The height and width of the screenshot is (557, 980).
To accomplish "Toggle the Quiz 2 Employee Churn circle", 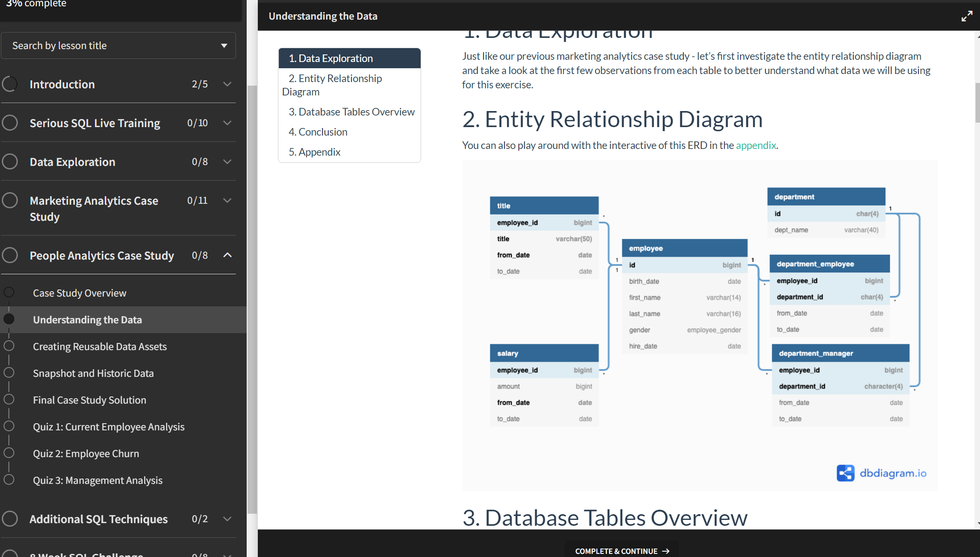I will click(x=9, y=453).
